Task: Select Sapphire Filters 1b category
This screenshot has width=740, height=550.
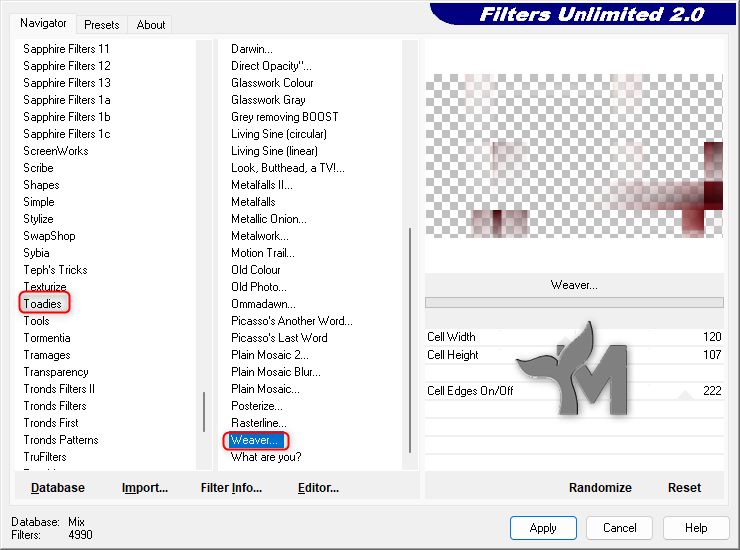Action: click(67, 117)
